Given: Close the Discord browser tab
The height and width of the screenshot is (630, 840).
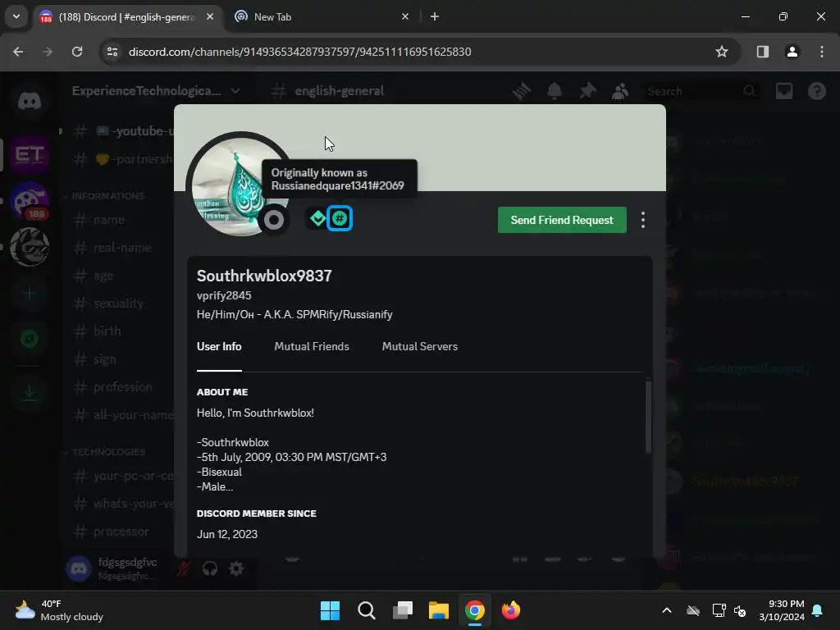Looking at the screenshot, I should [x=210, y=16].
